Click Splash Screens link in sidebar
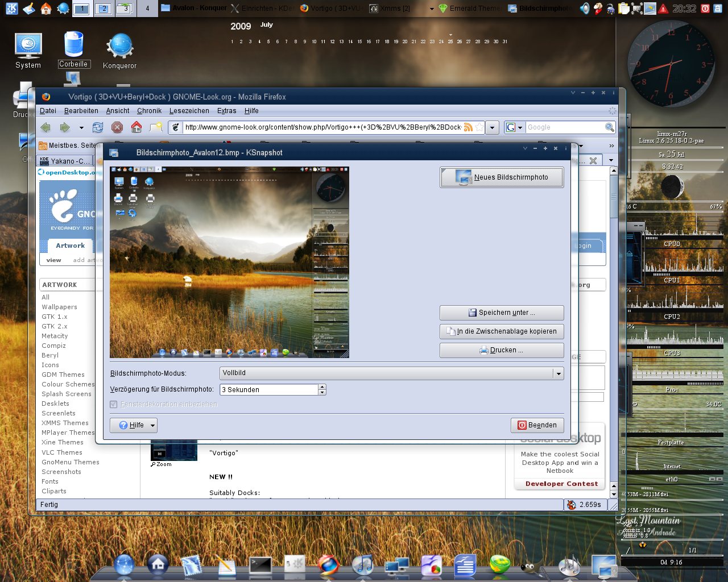Image resolution: width=728 pixels, height=582 pixels. [x=67, y=394]
